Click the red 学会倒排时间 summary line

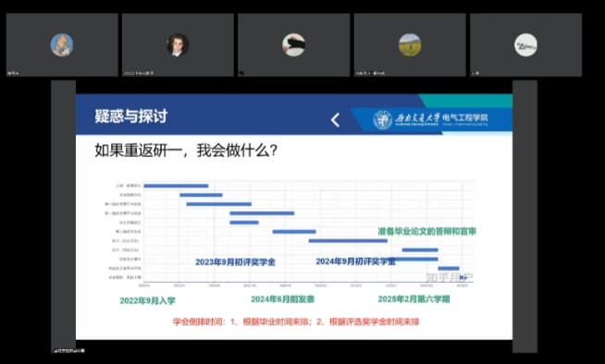point(296,322)
